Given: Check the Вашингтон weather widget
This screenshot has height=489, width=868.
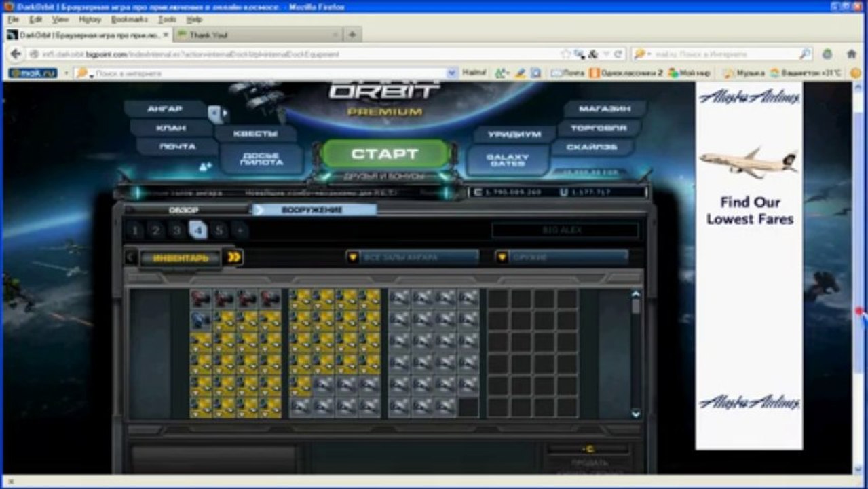Looking at the screenshot, I should (x=806, y=73).
